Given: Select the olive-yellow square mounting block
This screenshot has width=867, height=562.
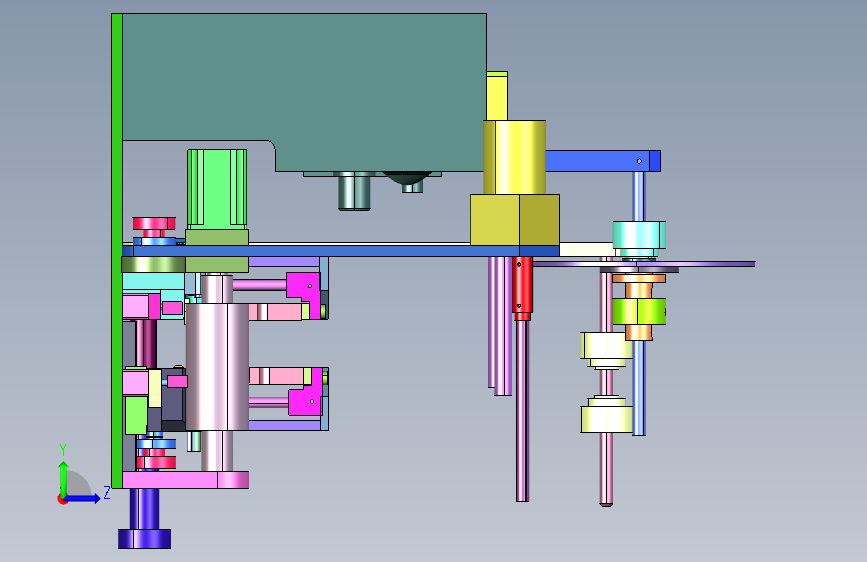Looking at the screenshot, I should 515,220.
